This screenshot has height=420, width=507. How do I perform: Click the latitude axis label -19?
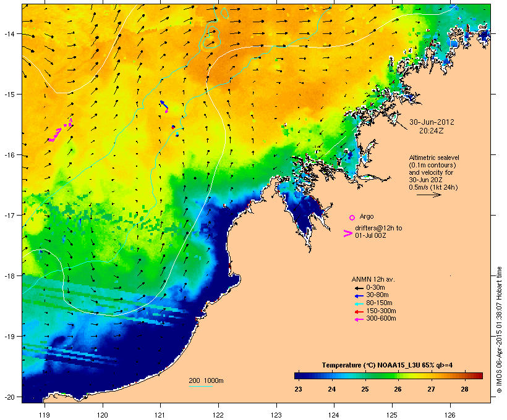pyautogui.click(x=9, y=337)
